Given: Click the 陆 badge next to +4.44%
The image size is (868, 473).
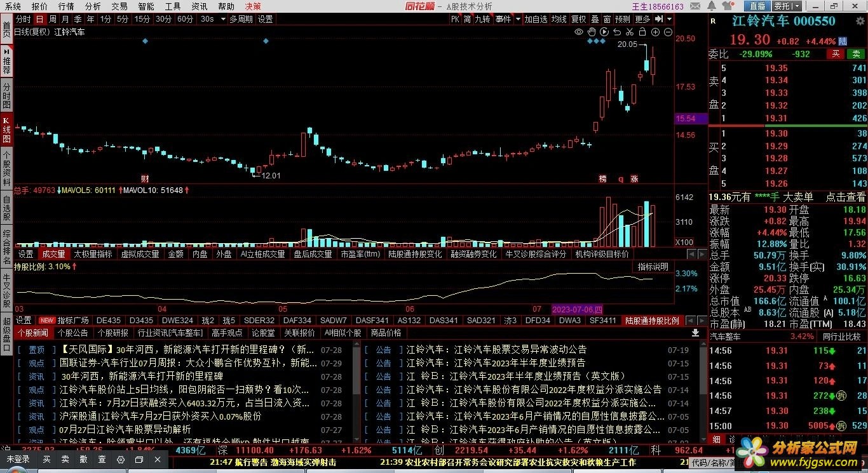Looking at the screenshot, I should click(x=843, y=41).
